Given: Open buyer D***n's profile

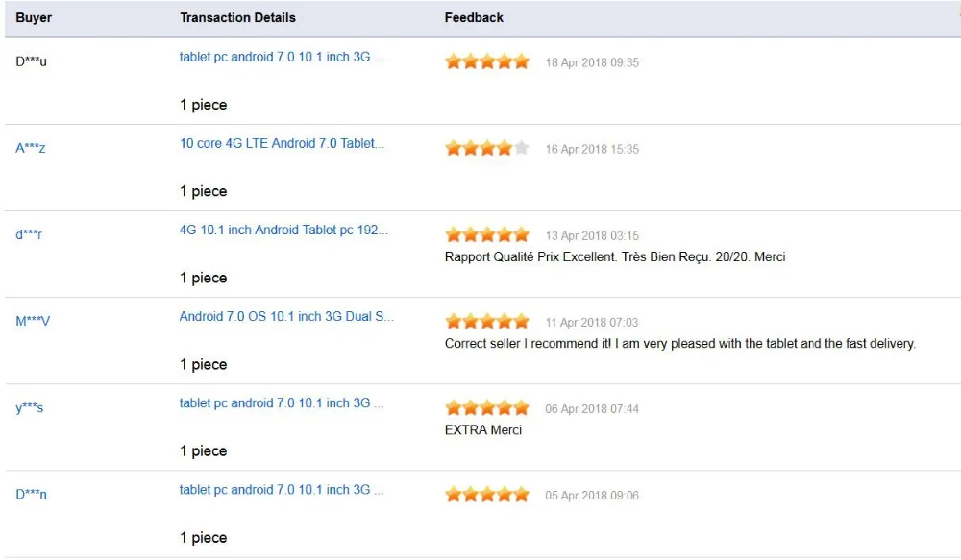Looking at the screenshot, I should (32, 494).
